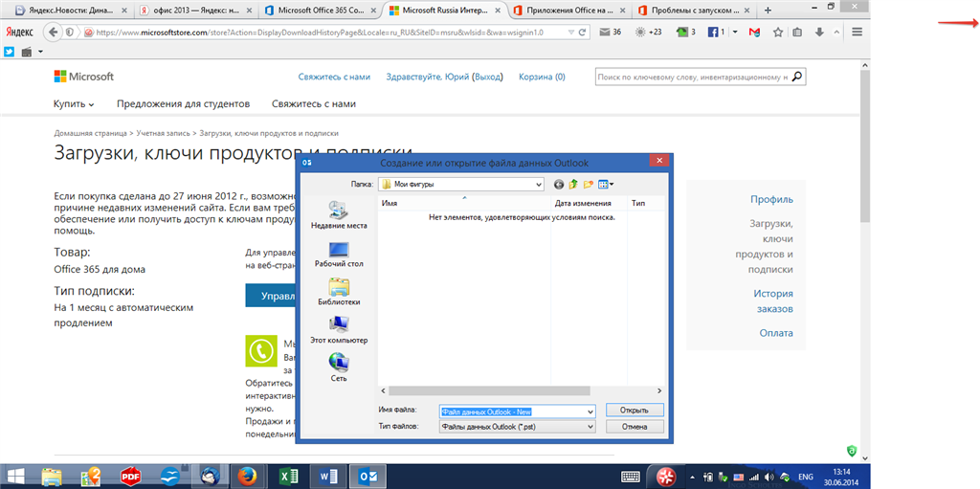The height and width of the screenshot is (489, 980).
Task: Click the browser Back arrow button
Action: point(54,32)
